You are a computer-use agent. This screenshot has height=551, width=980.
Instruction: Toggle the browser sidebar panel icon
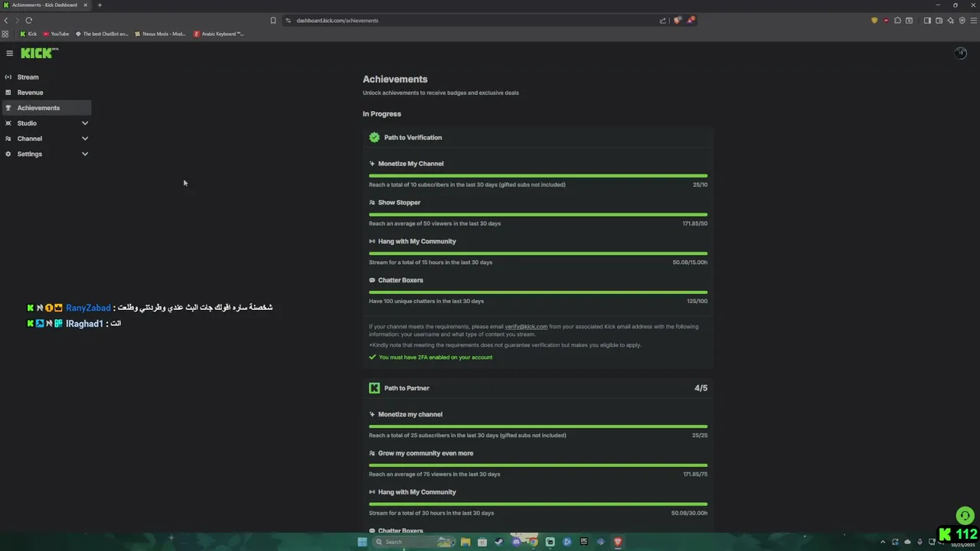point(927,21)
